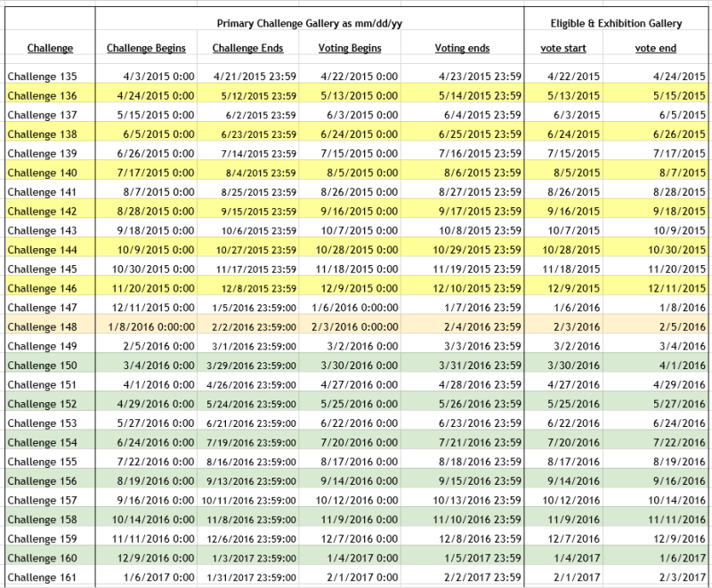
Task: Click Challenge 150's voting end "3/31/2016 23:59"
Action: [480, 366]
